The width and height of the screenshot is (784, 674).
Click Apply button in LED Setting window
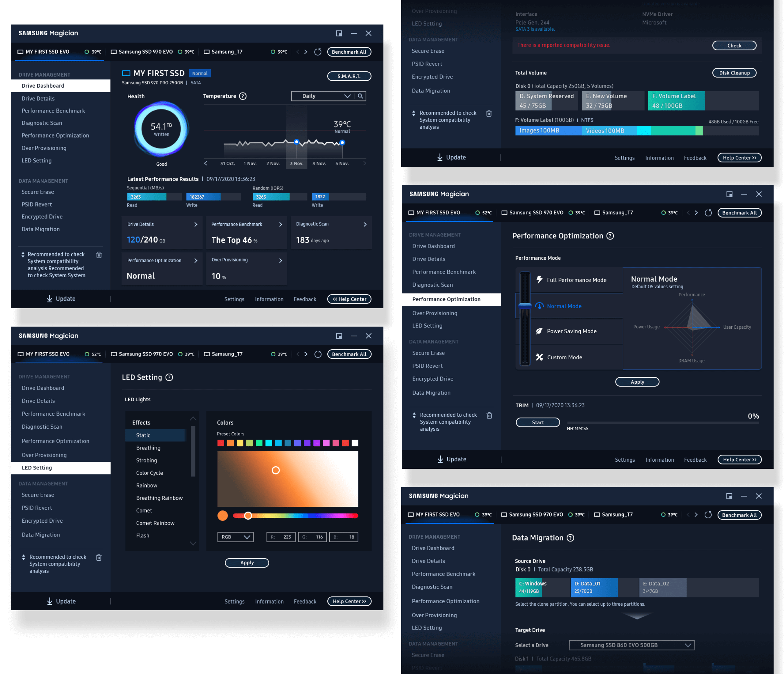[x=247, y=563]
